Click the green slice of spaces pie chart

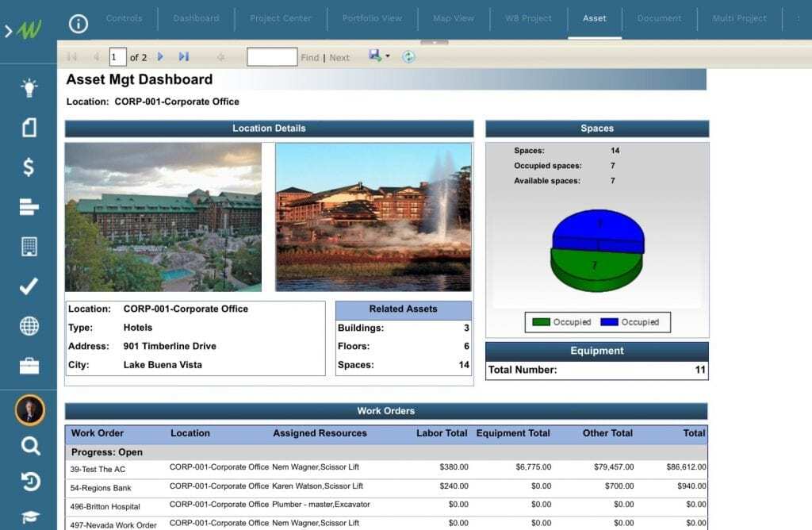[596, 270]
